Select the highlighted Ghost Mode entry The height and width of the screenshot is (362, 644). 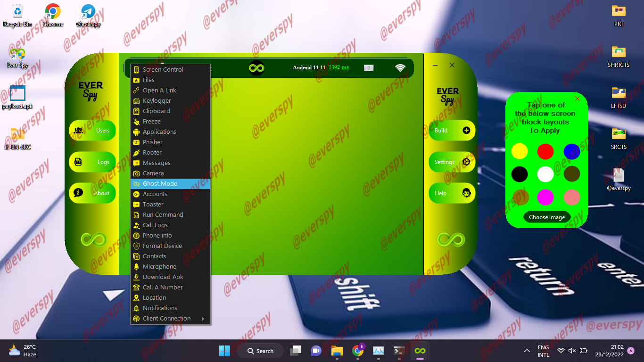coord(170,183)
